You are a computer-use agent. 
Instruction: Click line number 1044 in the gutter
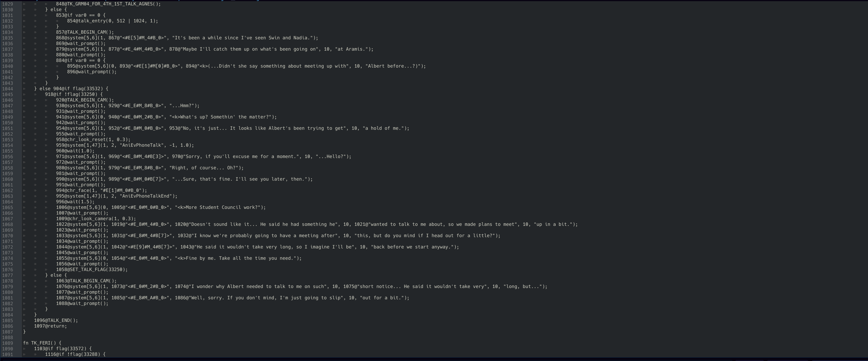pyautogui.click(x=7, y=89)
